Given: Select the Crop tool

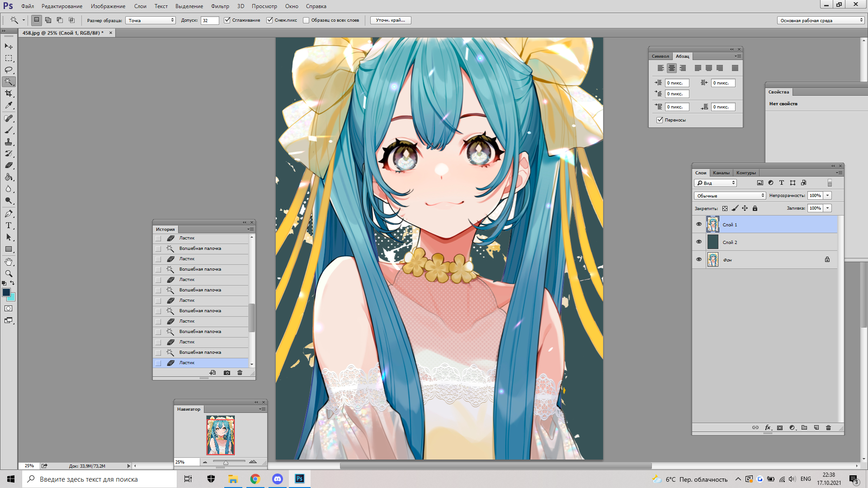Looking at the screenshot, I should [x=9, y=94].
